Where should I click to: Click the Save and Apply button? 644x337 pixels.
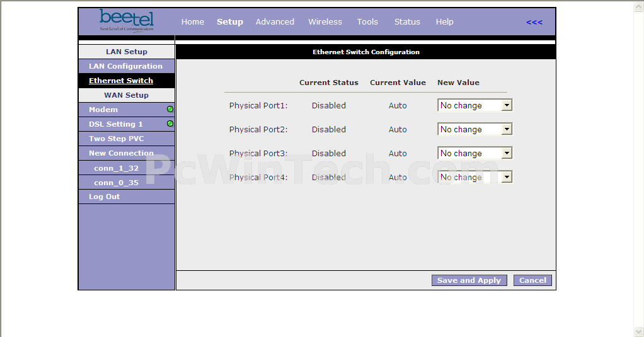click(469, 280)
